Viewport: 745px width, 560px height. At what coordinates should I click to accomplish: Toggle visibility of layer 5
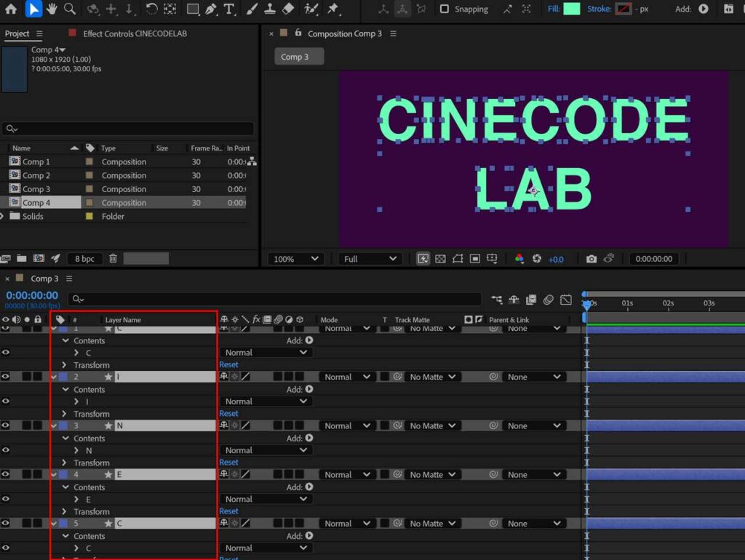[x=5, y=523]
